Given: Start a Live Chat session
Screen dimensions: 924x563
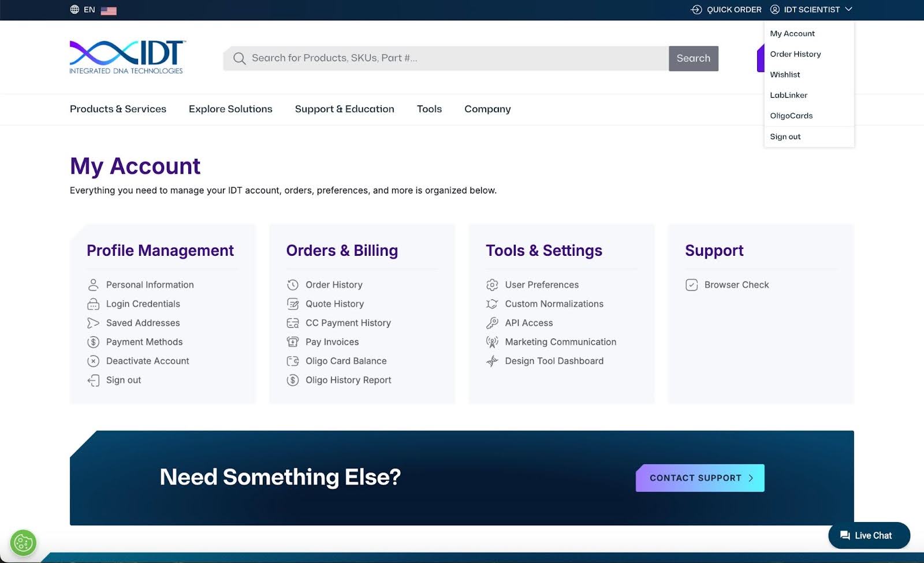Looking at the screenshot, I should tap(869, 535).
